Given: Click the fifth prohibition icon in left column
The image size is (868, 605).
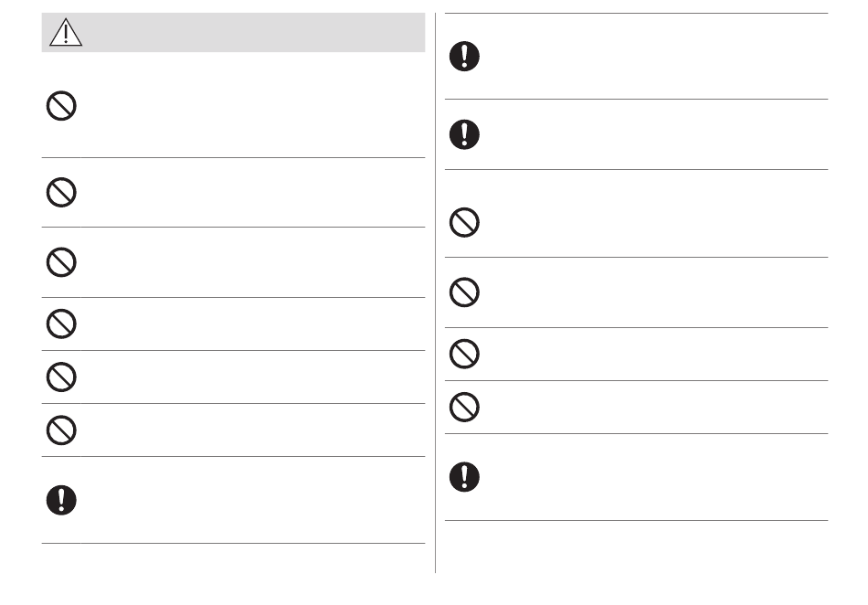Looking at the screenshot, I should 61,377.
